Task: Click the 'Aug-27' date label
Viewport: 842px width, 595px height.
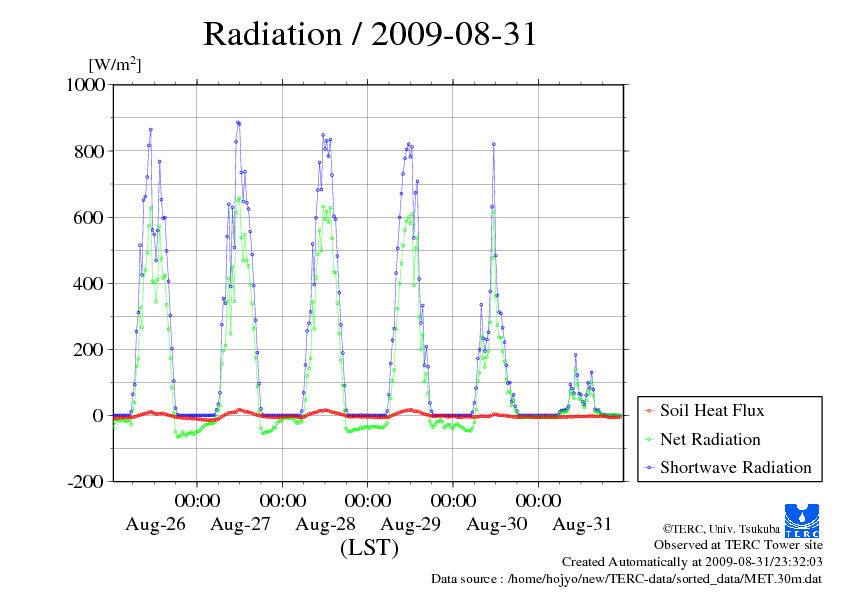Action: pos(241,524)
